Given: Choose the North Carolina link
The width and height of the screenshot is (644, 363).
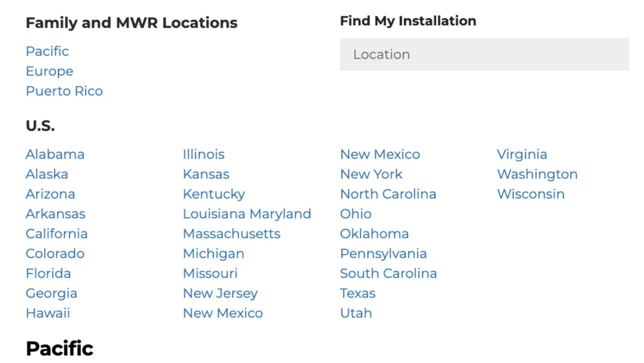Looking at the screenshot, I should click(x=388, y=194).
